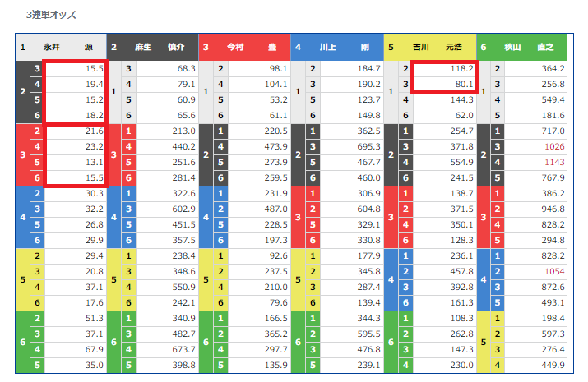Click the odds value 92.6
The width and height of the screenshot is (588, 382).
point(278,255)
